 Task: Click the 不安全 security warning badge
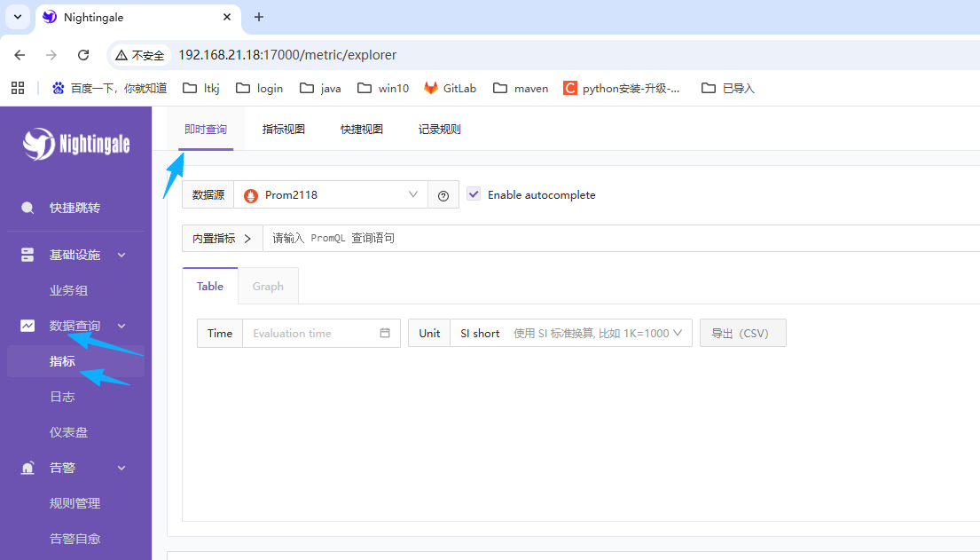[x=141, y=55]
